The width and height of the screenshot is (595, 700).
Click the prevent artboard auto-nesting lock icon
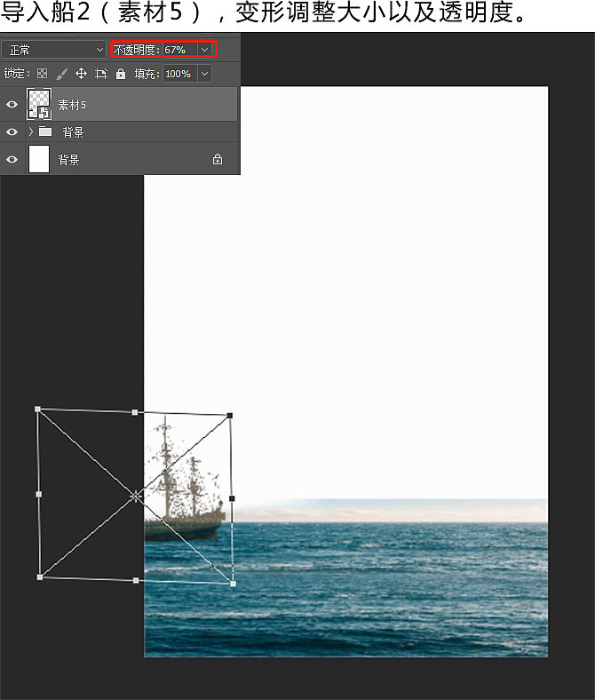(101, 74)
